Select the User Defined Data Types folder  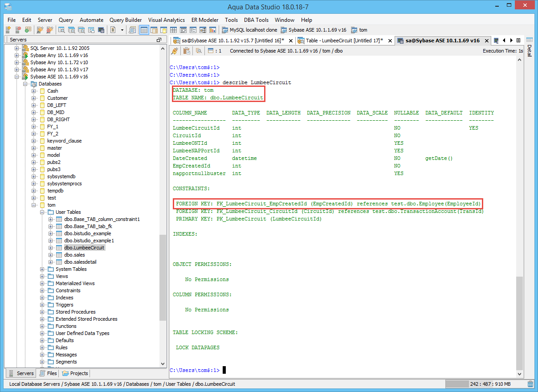click(82, 333)
